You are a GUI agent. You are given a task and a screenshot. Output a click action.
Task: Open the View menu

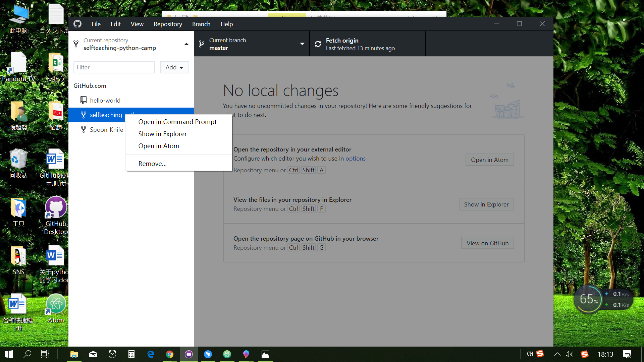tap(137, 24)
